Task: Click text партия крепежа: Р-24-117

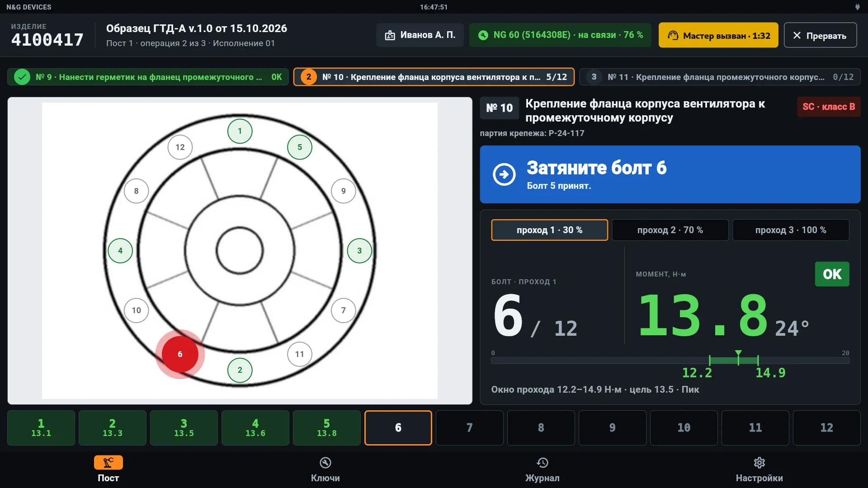Action: coord(532,133)
